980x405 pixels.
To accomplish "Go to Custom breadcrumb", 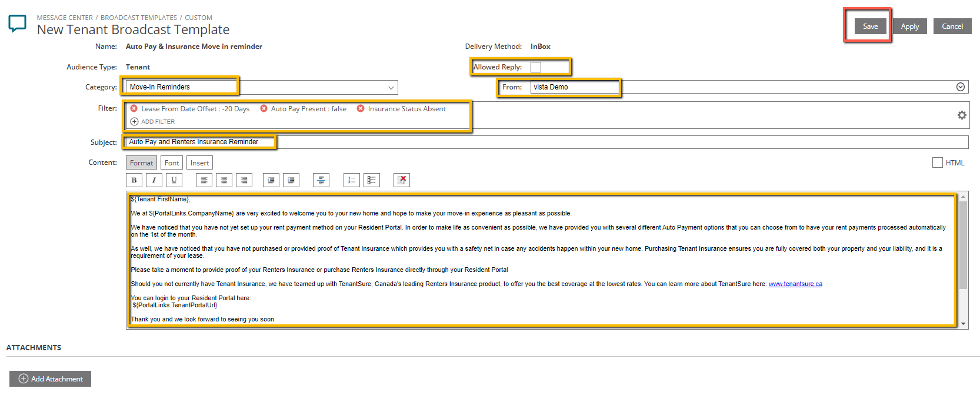I will point(199,18).
